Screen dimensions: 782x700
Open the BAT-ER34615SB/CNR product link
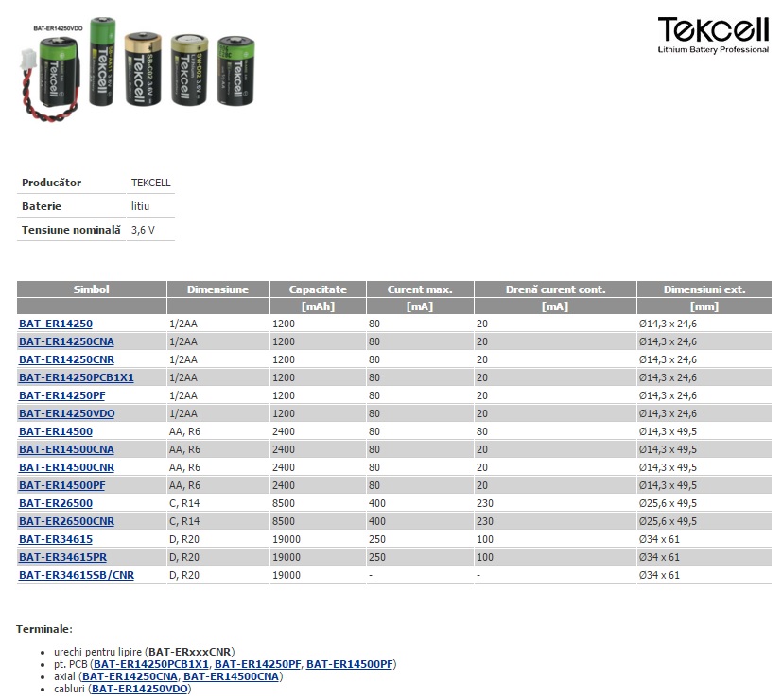click(x=77, y=575)
